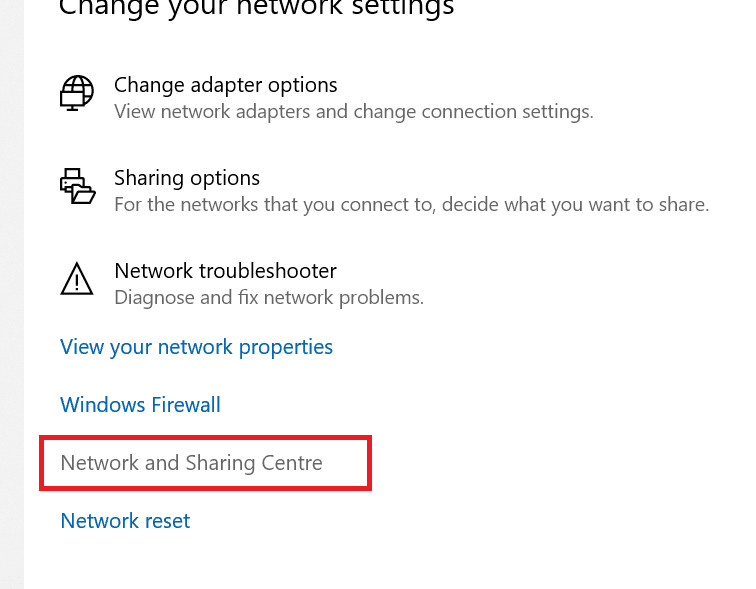Click the Sharing options printer-folder icon
Image resolution: width=756 pixels, height=589 pixels.
pyautogui.click(x=77, y=186)
